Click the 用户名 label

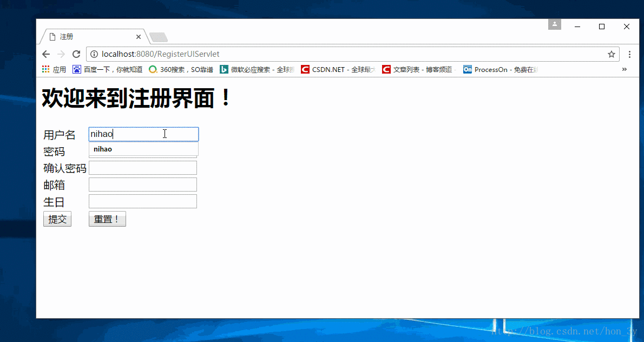[60, 135]
